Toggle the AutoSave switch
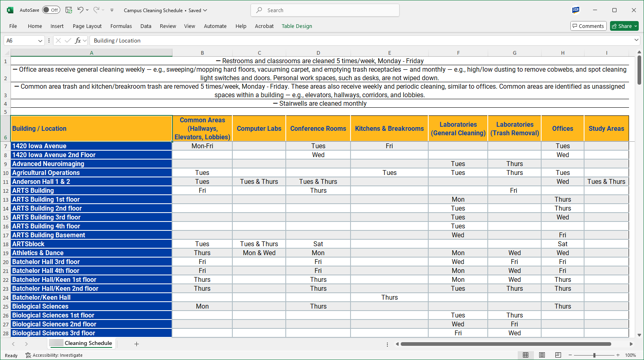 coord(51,10)
